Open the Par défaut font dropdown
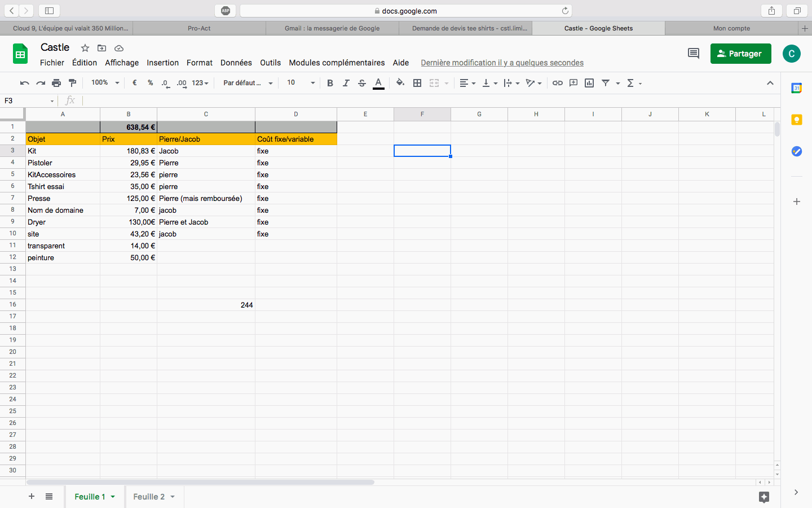 pos(248,83)
